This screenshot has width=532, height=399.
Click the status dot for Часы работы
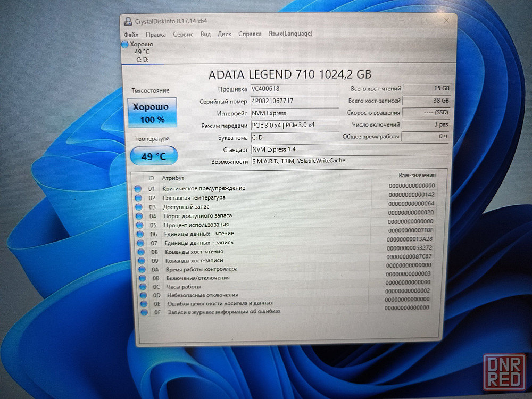[143, 287]
